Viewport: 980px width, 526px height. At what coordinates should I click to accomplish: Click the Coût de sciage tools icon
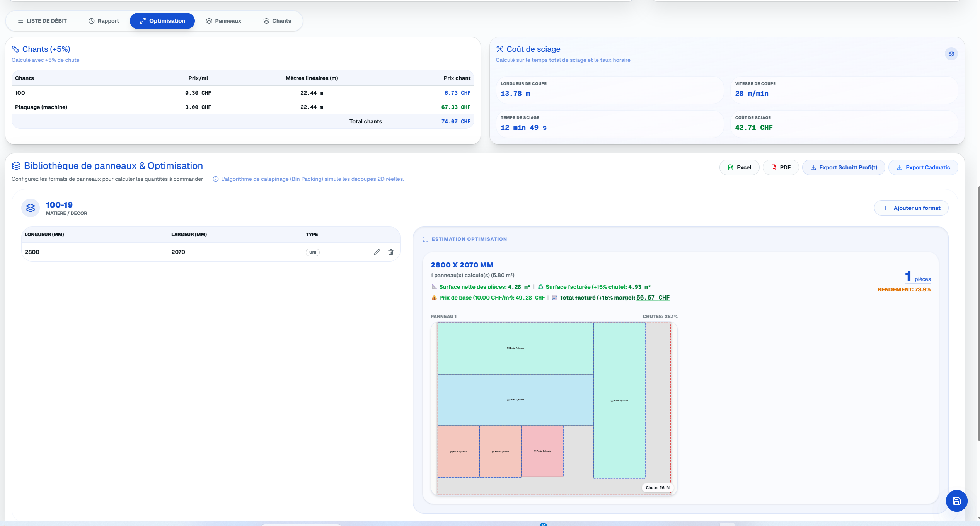tap(500, 49)
